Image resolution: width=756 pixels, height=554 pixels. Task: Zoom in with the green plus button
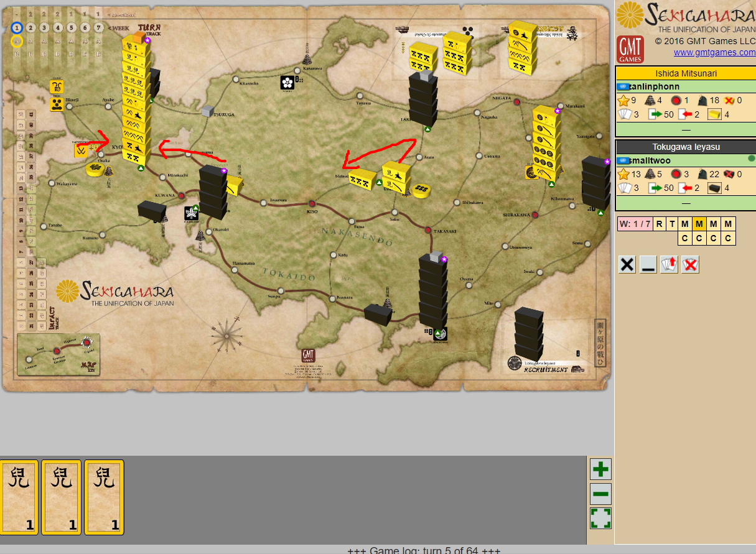tap(600, 469)
